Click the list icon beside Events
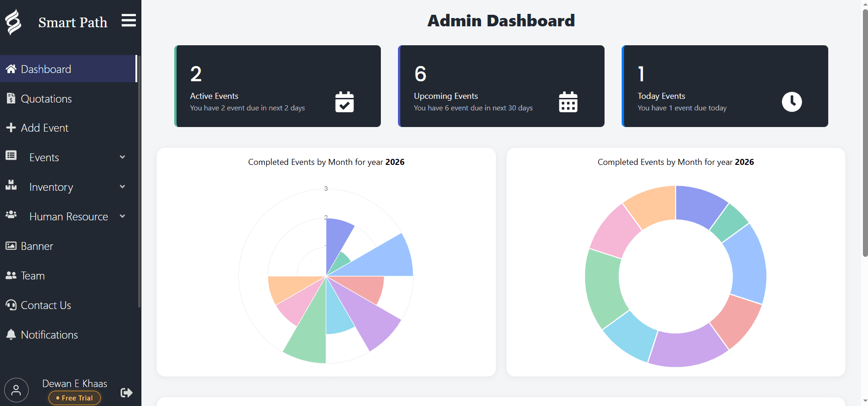The width and height of the screenshot is (868, 406). coord(11,155)
